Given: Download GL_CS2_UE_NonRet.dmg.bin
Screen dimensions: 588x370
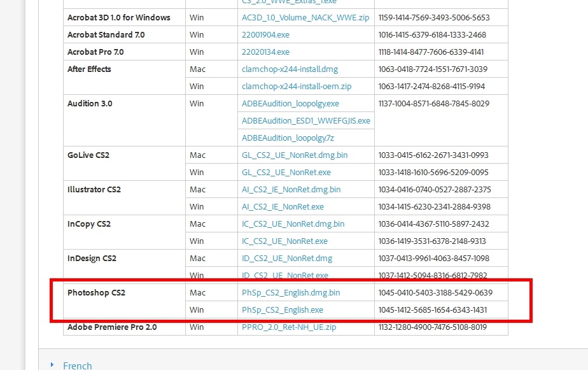Looking at the screenshot, I should tap(295, 155).
